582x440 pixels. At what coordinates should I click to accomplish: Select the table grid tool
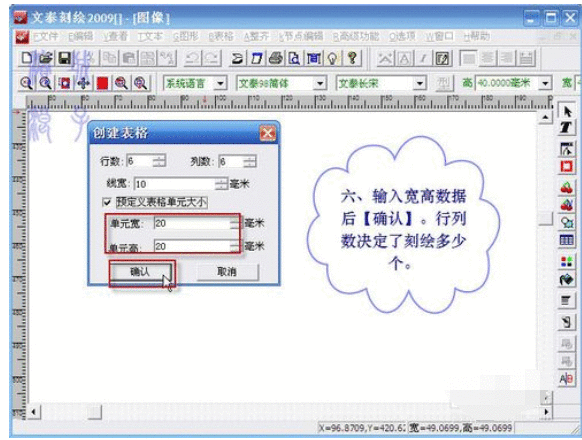tap(566, 240)
